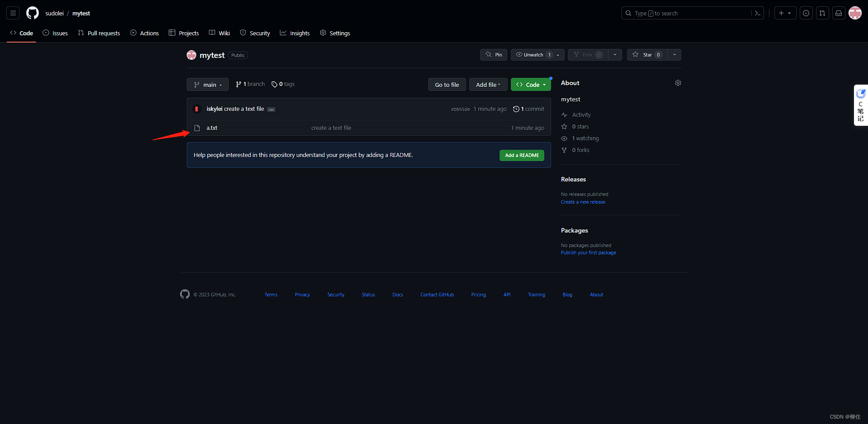Viewport: 868px width, 424px height.
Task: Open the footer Status link
Action: [368, 295]
